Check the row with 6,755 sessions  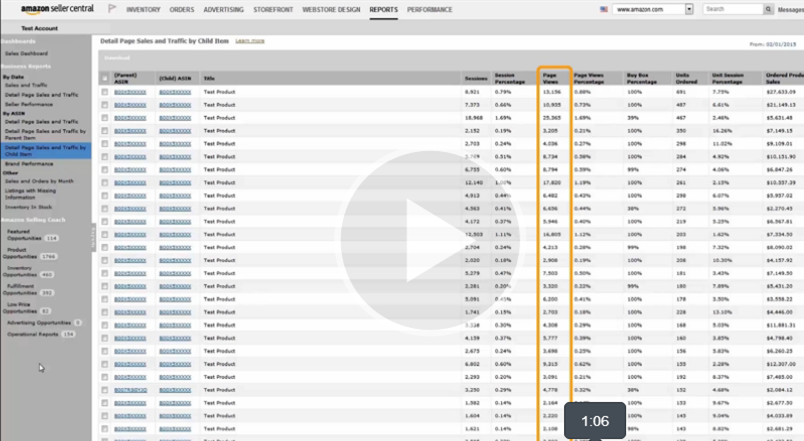point(105,170)
